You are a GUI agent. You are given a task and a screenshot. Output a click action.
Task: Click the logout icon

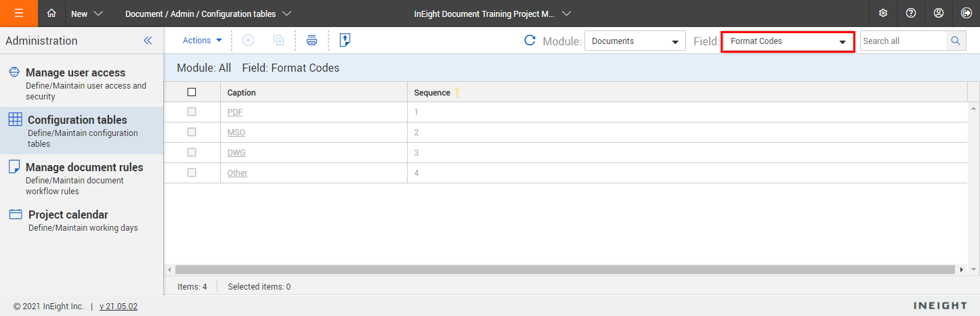coord(966,14)
